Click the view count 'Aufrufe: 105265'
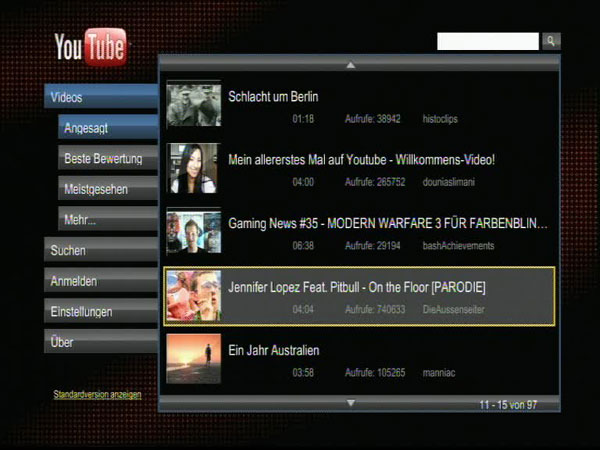Viewport: 600px width, 450px height. pyautogui.click(x=375, y=373)
